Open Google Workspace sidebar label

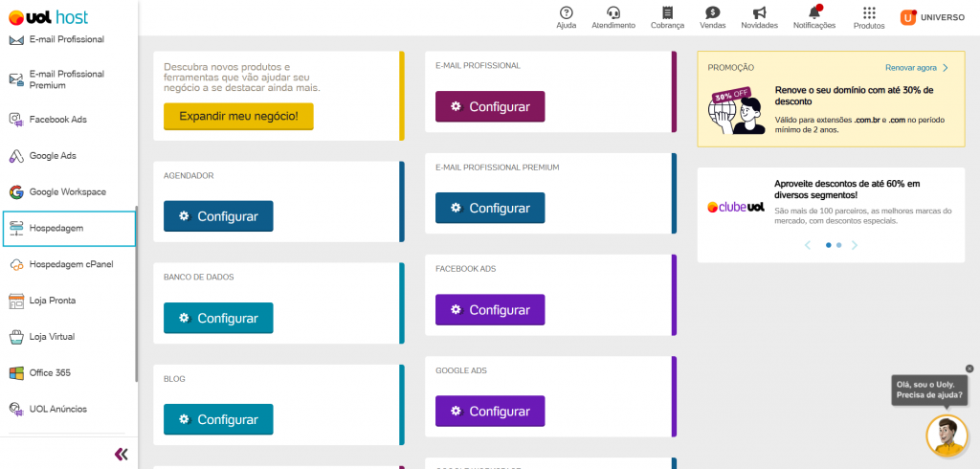point(68,192)
